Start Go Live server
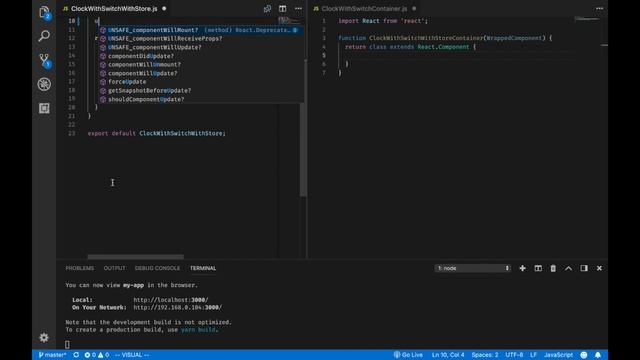Viewport: 640px width, 360px height. pos(408,355)
